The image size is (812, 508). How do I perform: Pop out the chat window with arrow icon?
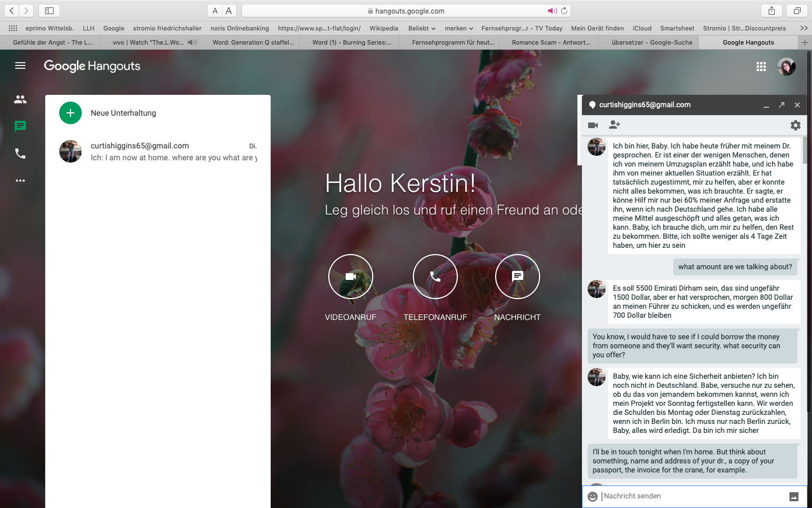click(782, 105)
